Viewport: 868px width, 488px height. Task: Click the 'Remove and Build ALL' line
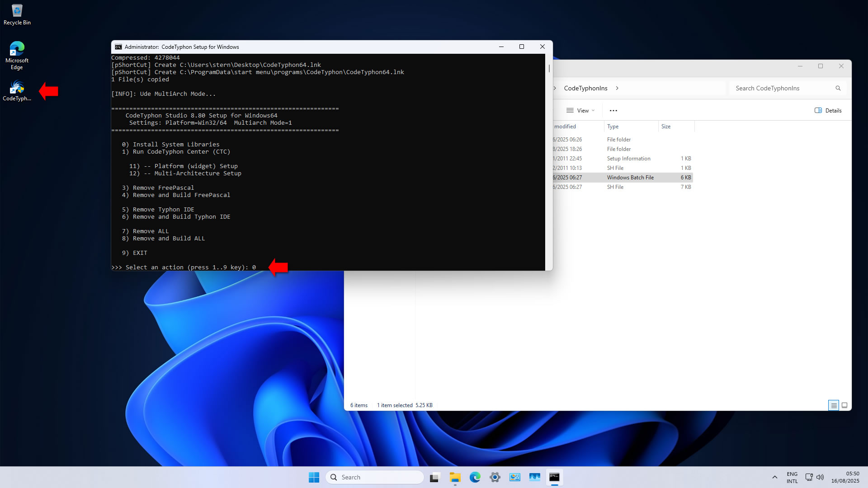point(163,239)
